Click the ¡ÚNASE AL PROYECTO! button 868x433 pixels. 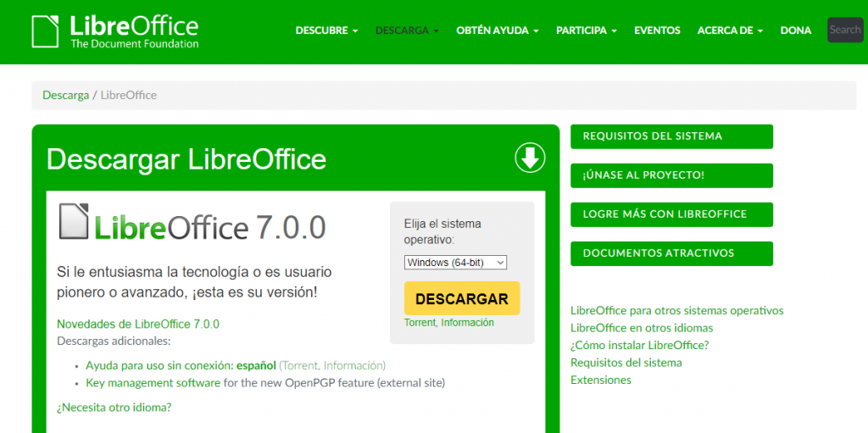coord(671,175)
